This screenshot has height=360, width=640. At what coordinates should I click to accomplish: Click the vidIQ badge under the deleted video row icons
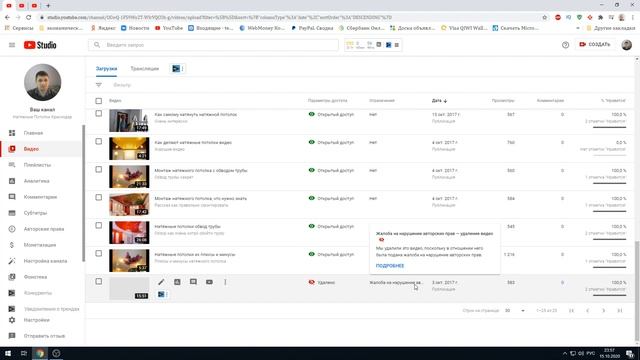[162, 294]
